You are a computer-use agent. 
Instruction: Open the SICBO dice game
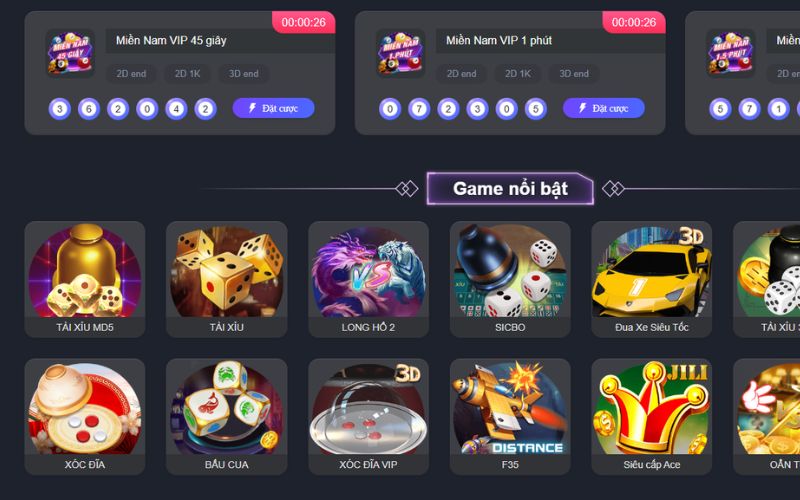pyautogui.click(x=510, y=279)
